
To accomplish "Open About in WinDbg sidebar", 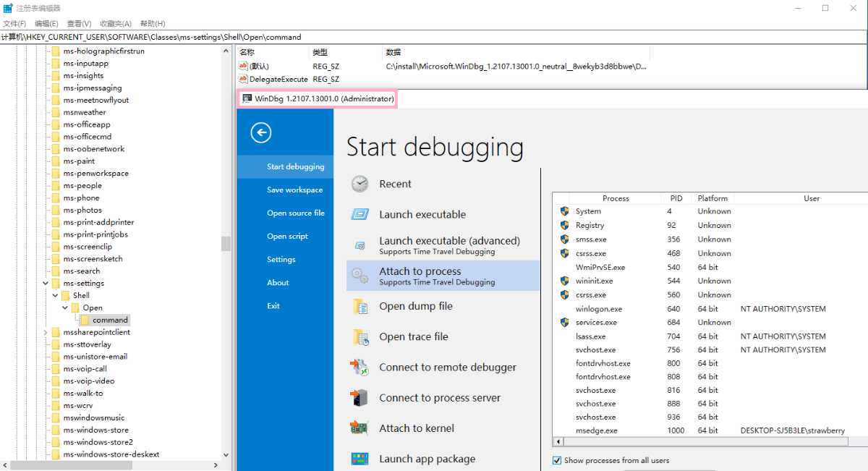I will pyautogui.click(x=285, y=282).
